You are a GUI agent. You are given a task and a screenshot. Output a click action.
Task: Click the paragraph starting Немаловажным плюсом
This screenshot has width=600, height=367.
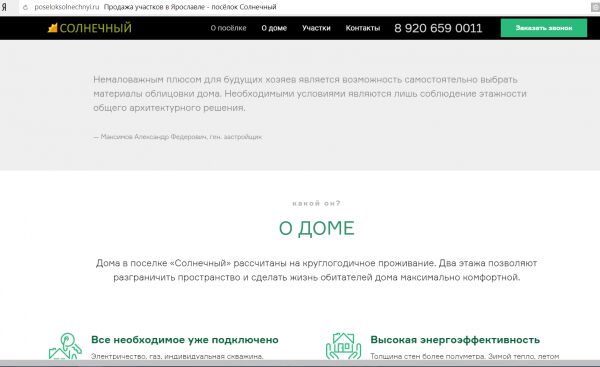[310, 94]
